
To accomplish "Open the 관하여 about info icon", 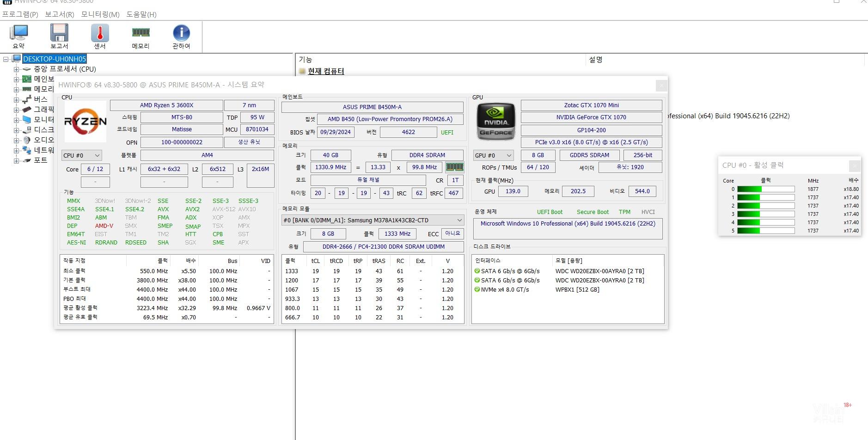I will [181, 36].
